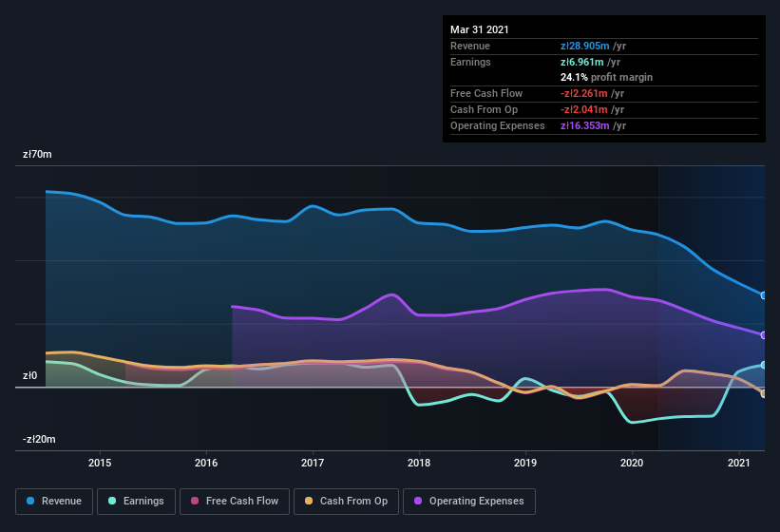Click the zł6.961m earnings value in tooltip

point(582,62)
